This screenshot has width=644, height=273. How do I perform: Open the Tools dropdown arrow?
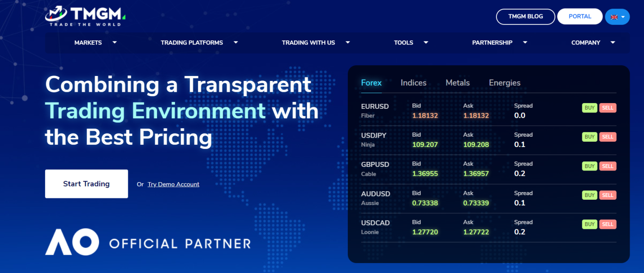pos(426,43)
